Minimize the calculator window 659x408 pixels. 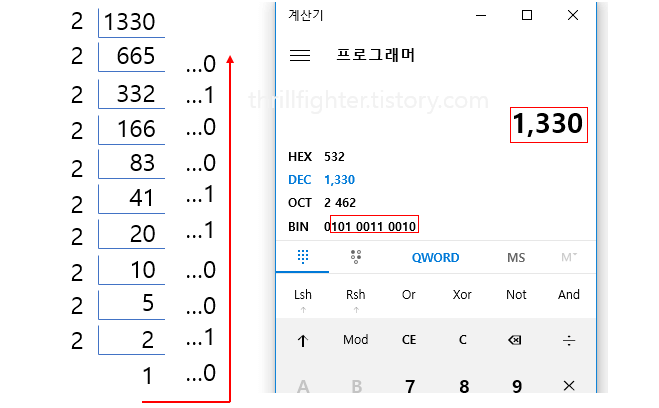pyautogui.click(x=481, y=16)
